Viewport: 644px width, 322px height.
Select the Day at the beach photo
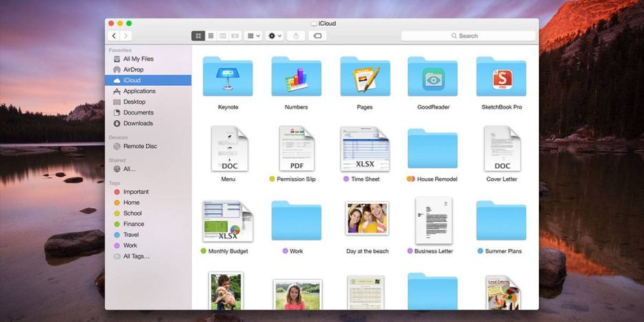(367, 218)
